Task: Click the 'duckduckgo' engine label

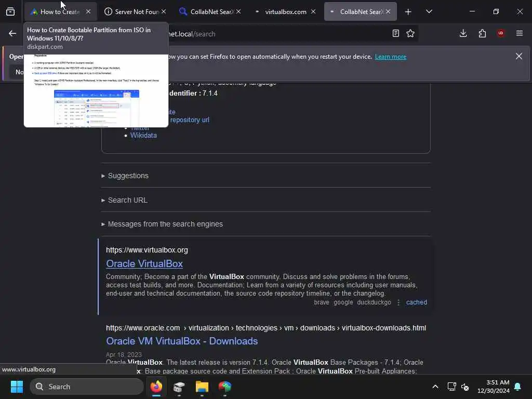Action: (x=374, y=302)
